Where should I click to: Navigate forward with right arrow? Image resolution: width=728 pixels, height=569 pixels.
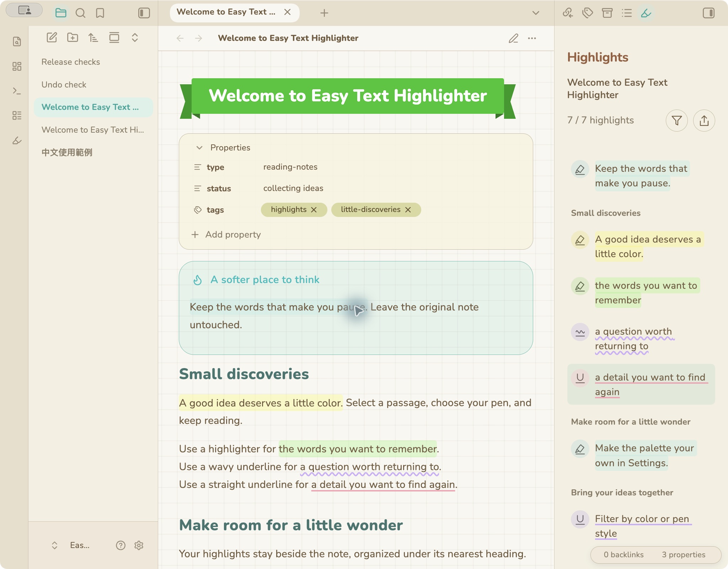coord(199,38)
